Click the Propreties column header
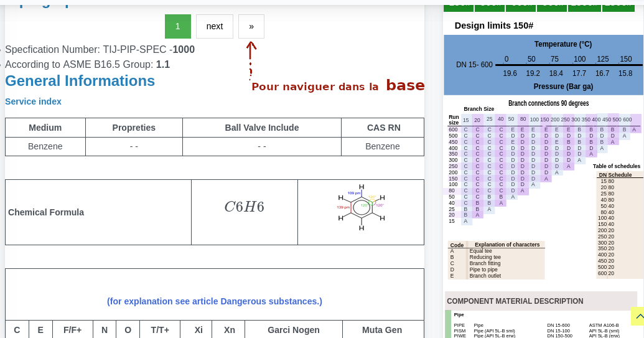This screenshot has height=338, width=644. pos(134,128)
